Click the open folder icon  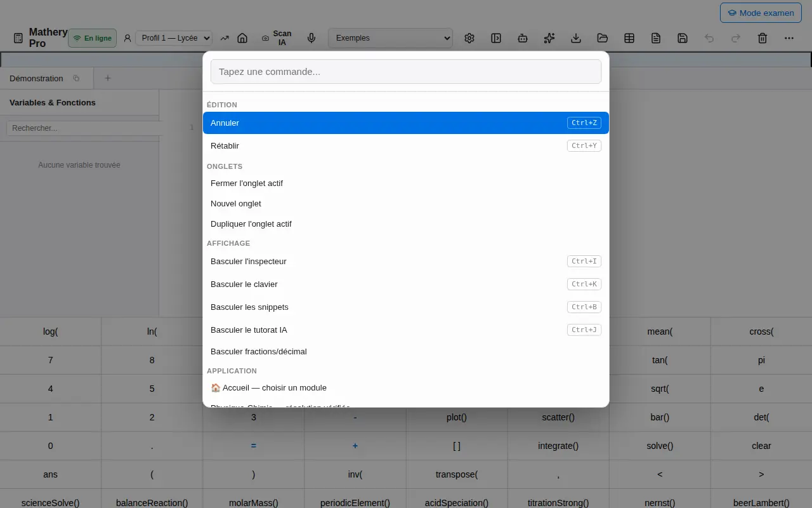pos(603,38)
